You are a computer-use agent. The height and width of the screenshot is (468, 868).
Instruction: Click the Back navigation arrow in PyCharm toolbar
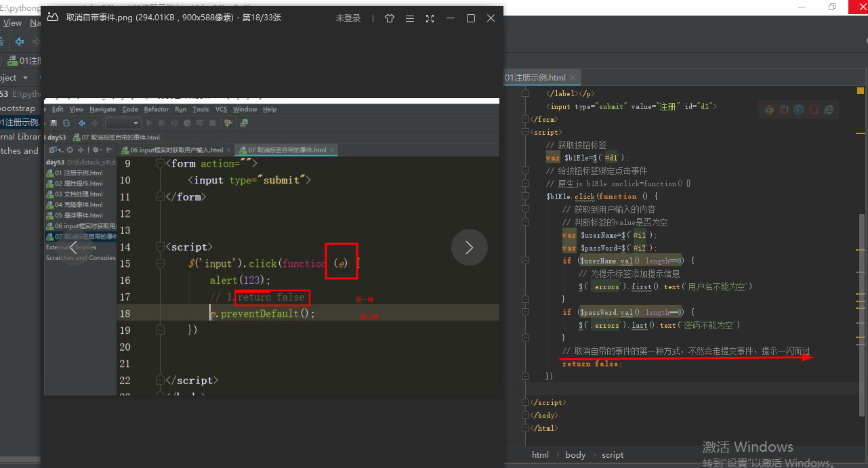(20, 42)
